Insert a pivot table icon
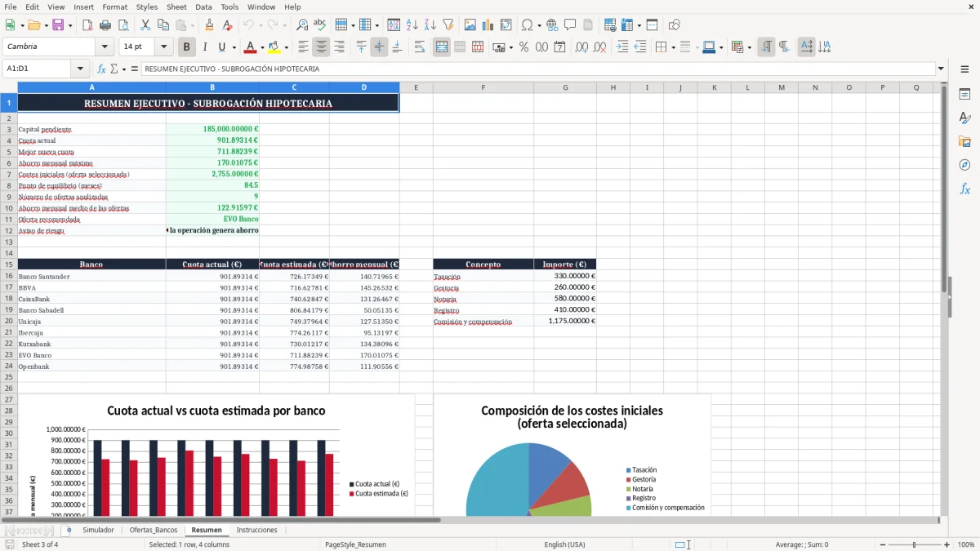This screenshot has width=980, height=551. 506,25
